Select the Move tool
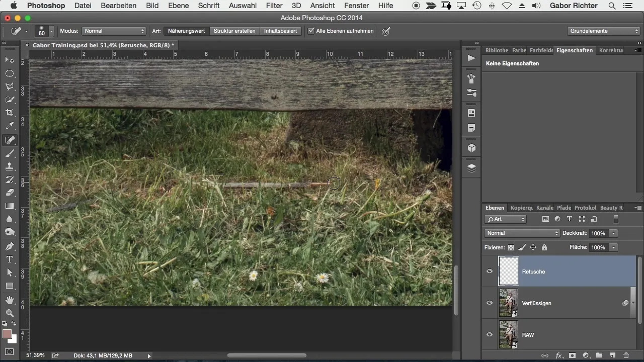644x362 pixels. coord(10,60)
